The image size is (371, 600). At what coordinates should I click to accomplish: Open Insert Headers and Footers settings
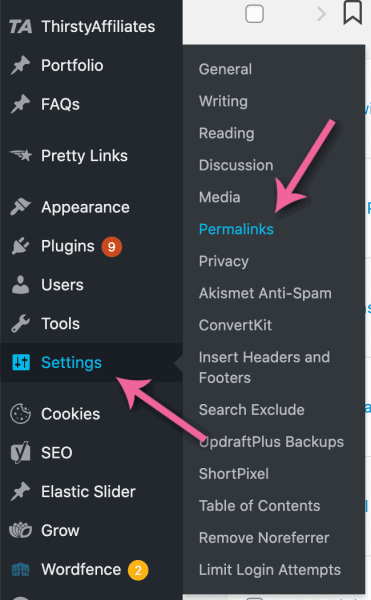click(x=264, y=367)
